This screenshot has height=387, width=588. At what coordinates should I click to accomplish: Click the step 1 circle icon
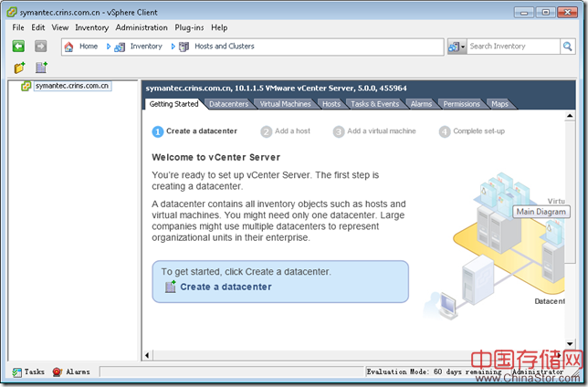pos(157,132)
